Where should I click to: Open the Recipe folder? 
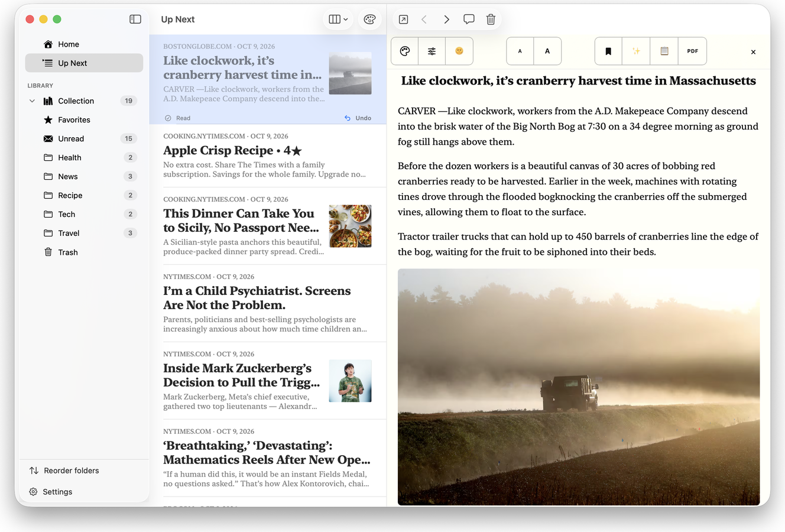84,196
